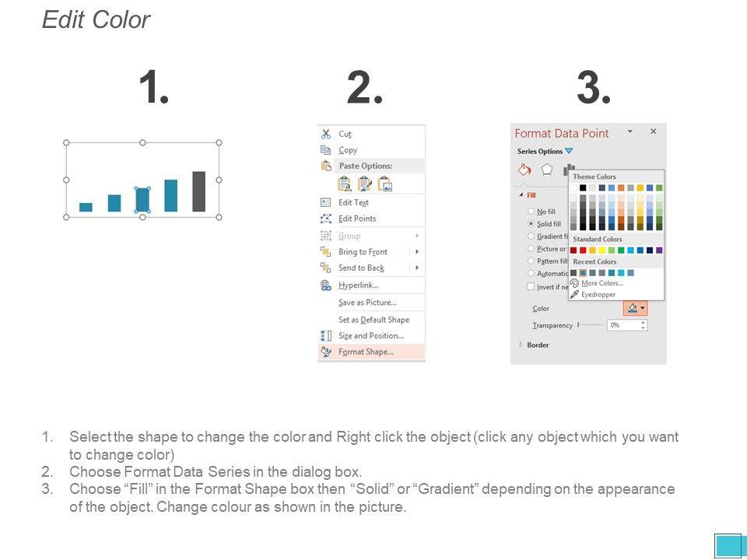Image resolution: width=747 pixels, height=560 pixels.
Task: Click Save as Picture menu entry
Action: pos(367,303)
